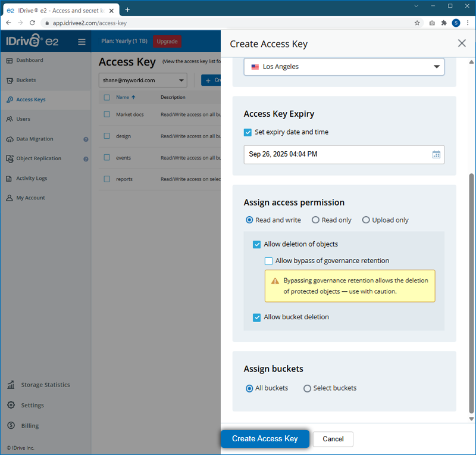Click the Data Migration help icon

tap(86, 139)
